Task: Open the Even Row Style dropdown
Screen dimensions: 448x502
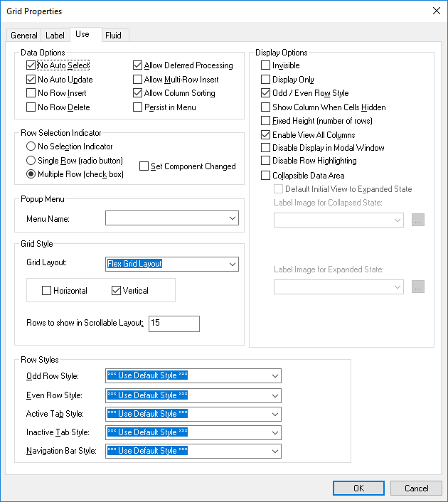Action: pos(193,395)
